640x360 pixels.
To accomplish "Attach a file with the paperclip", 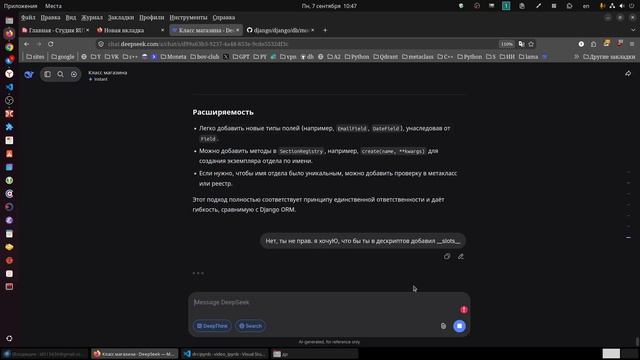I will click(x=443, y=326).
